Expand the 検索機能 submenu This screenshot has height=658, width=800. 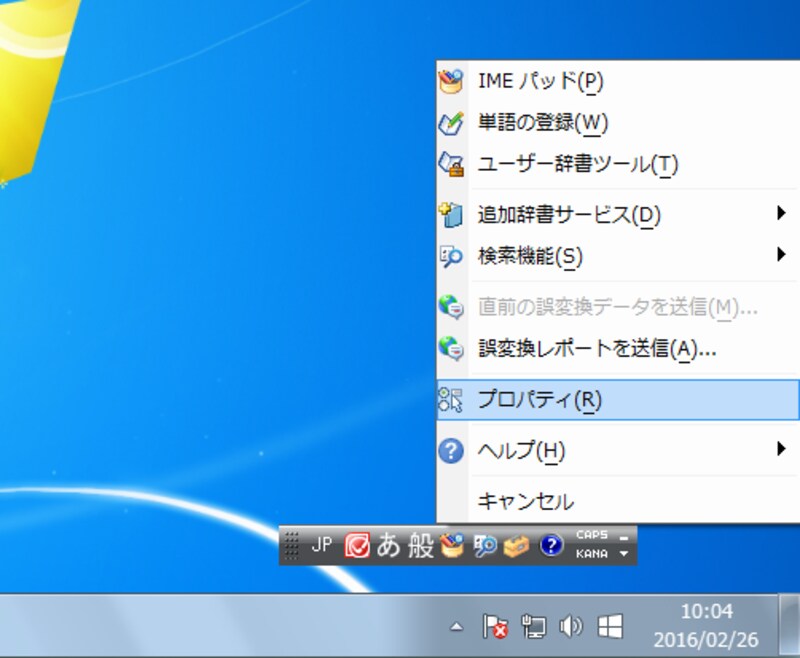coord(545,257)
